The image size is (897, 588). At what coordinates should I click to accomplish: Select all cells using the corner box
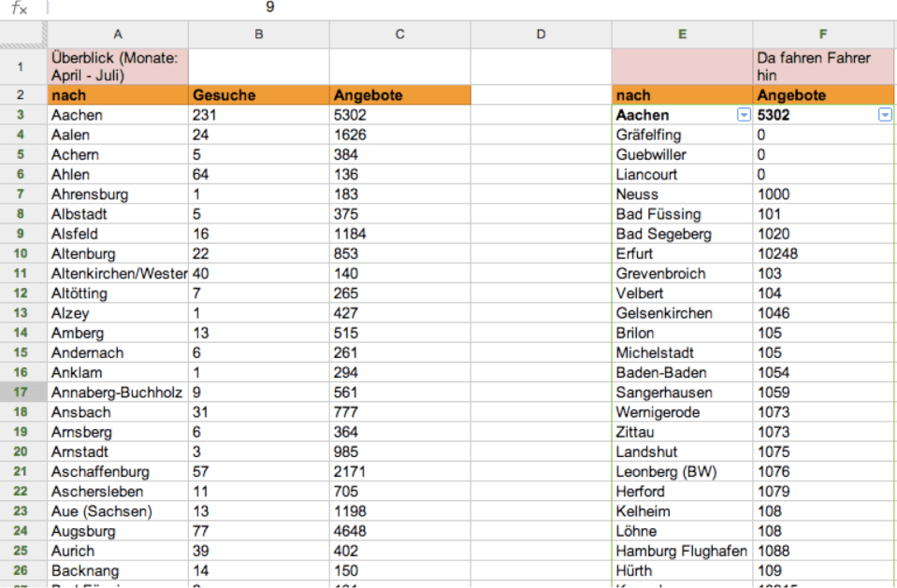pos(22,35)
